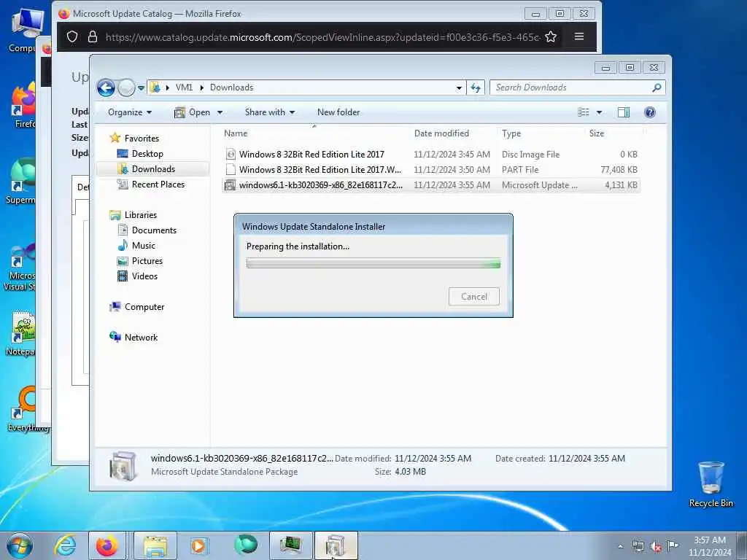
Task: Click the Firefox URL address field
Action: [x=322, y=37]
